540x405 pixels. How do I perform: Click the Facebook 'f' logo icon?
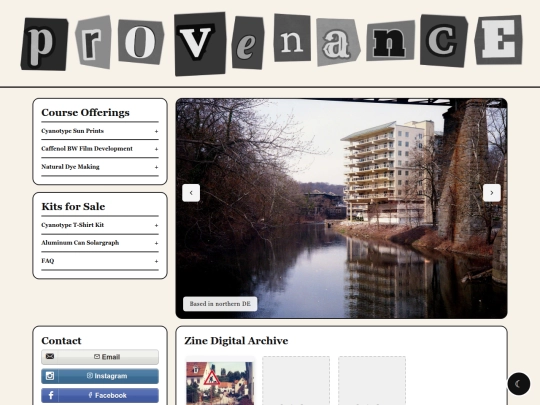(x=50, y=395)
